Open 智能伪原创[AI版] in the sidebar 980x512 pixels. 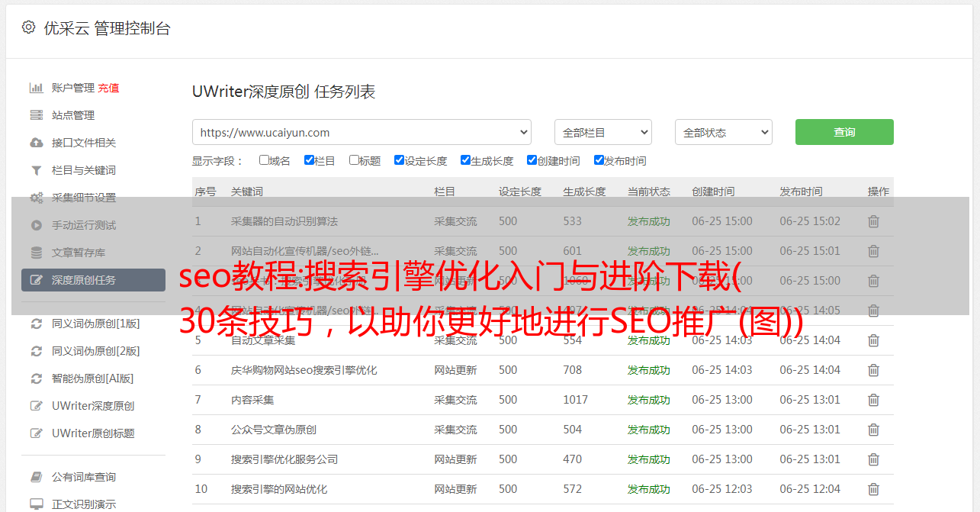click(x=93, y=378)
